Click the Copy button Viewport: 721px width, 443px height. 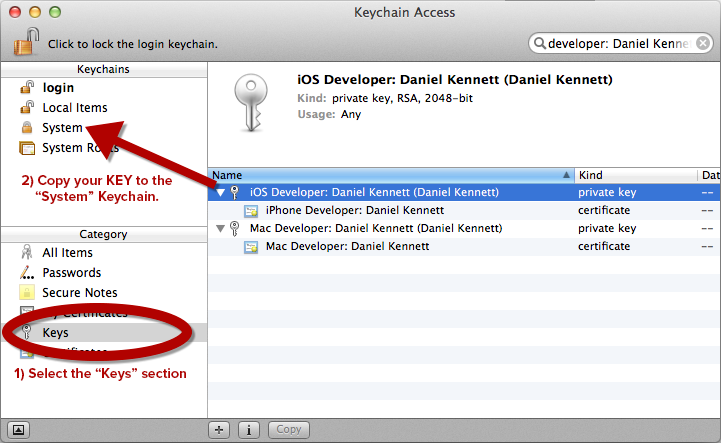289,430
